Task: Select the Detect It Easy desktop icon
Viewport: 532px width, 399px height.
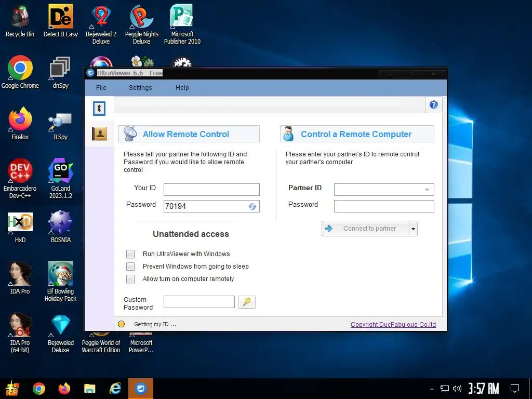Action: 61,21
